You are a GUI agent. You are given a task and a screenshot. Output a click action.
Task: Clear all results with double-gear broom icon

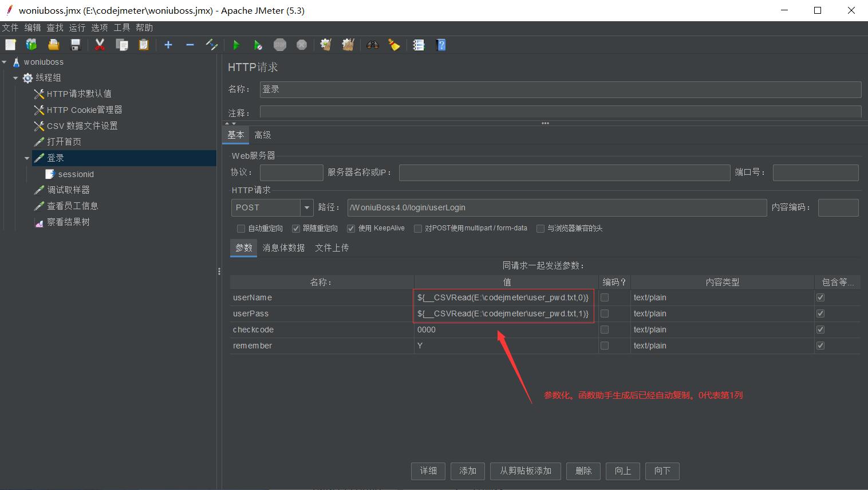348,45
